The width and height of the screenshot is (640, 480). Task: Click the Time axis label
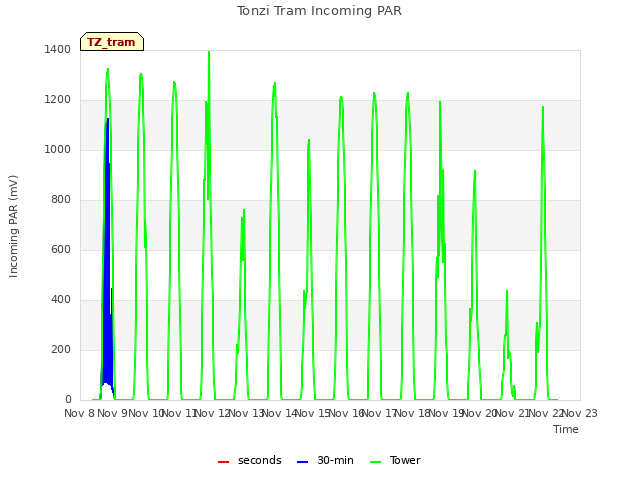[566, 429]
